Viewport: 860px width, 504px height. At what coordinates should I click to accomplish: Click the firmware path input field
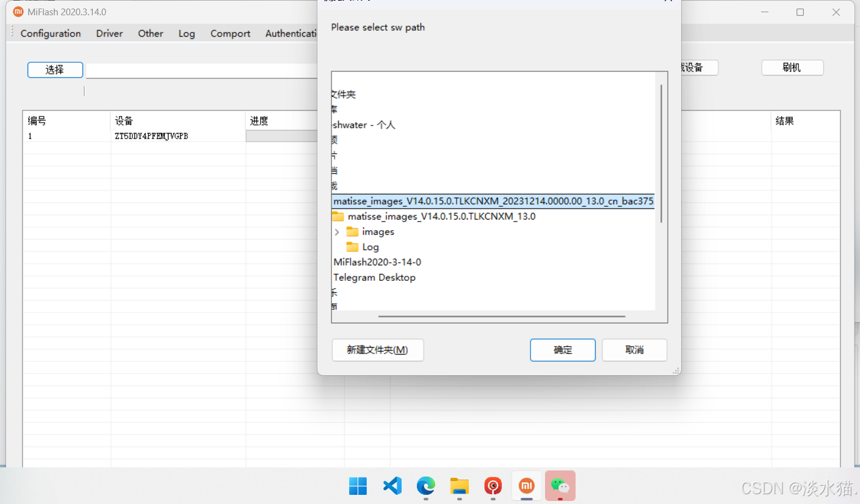[x=201, y=71]
